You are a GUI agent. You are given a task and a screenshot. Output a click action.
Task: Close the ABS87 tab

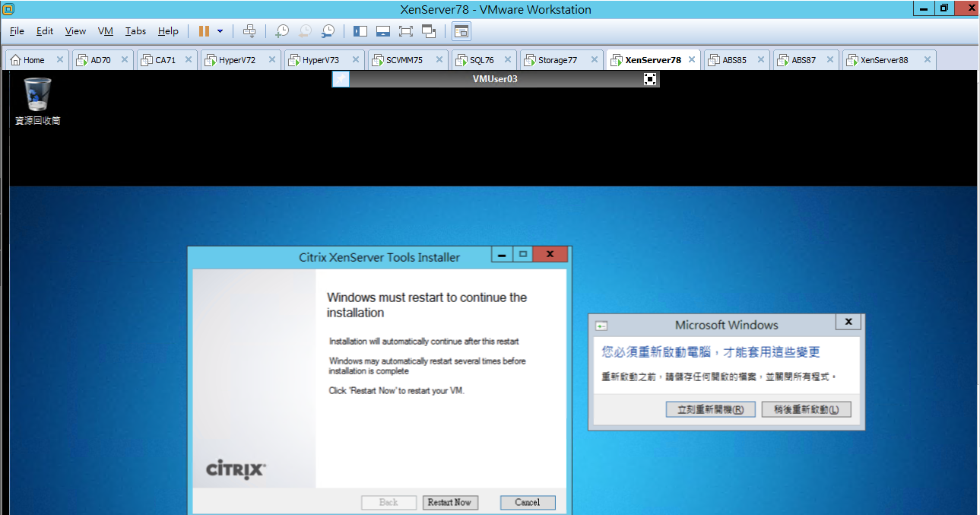pyautogui.click(x=830, y=60)
